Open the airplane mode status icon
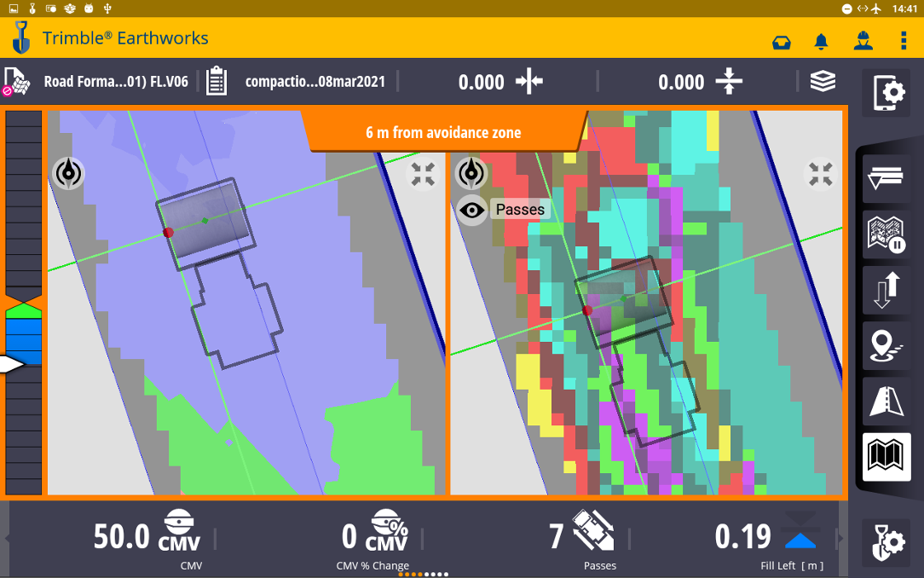 coord(876,9)
